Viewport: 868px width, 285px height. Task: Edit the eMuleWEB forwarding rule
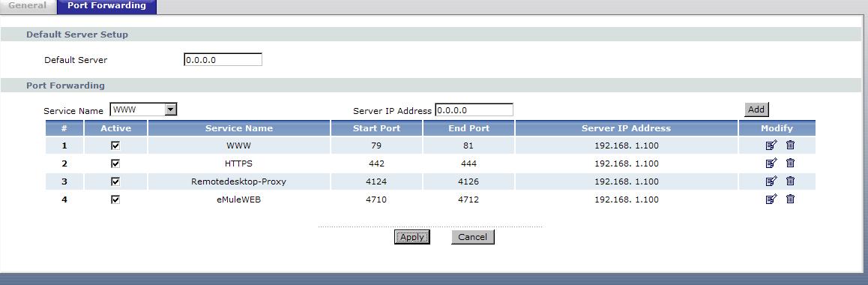(x=771, y=199)
